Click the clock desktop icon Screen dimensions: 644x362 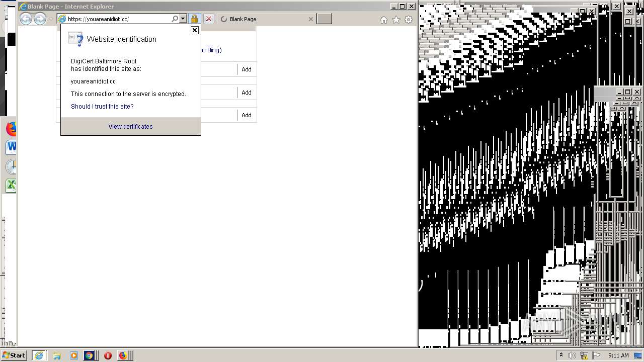coord(11,167)
